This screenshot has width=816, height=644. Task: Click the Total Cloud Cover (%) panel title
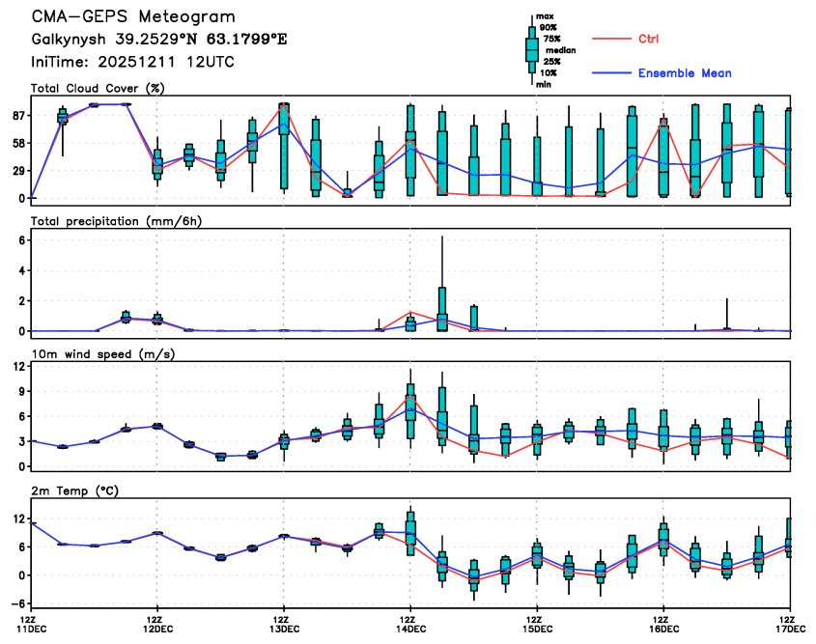click(x=98, y=89)
